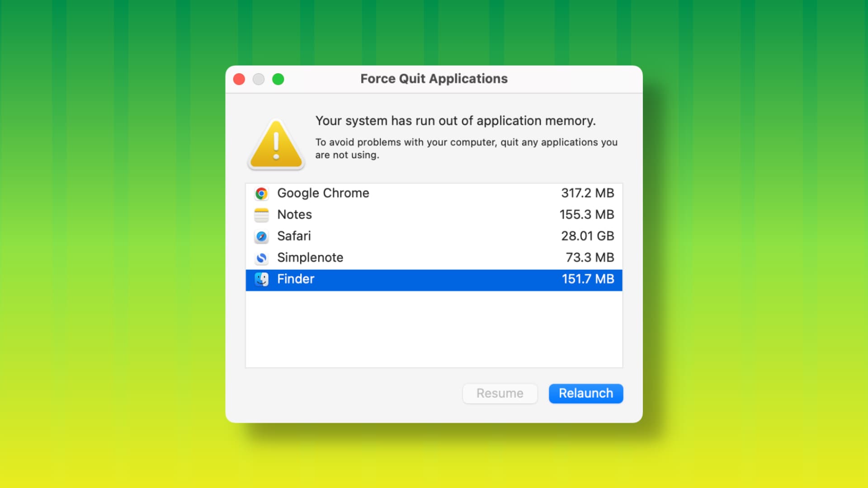Click the Relaunch button

(x=586, y=394)
